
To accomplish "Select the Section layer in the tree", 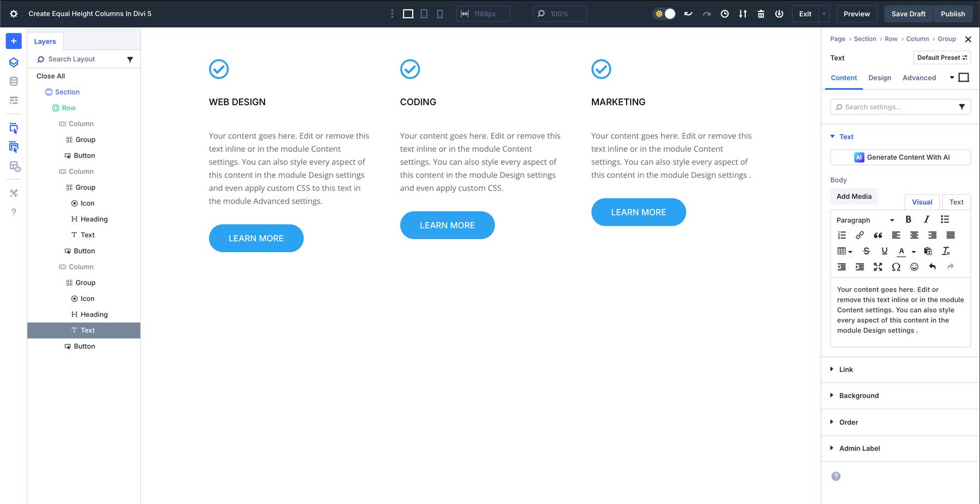I will pos(68,92).
